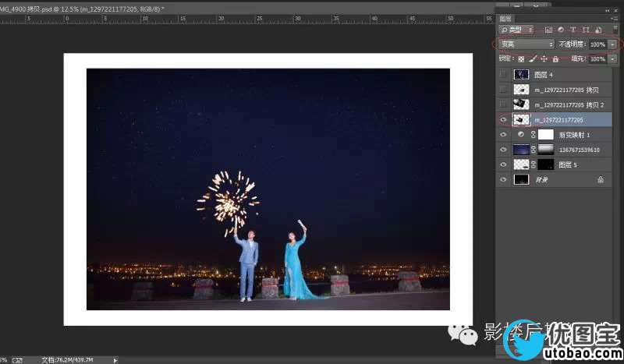Click the lock transparent pixels icon
The width and height of the screenshot is (624, 364).
[x=521, y=58]
